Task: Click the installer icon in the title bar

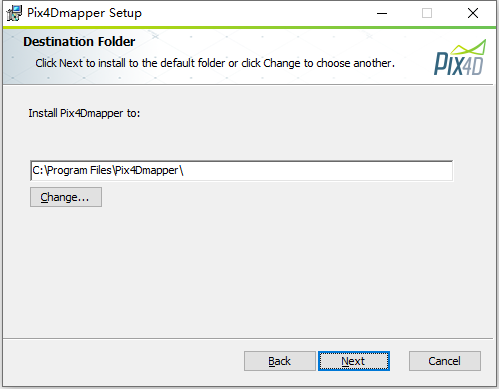Action: pos(14,13)
